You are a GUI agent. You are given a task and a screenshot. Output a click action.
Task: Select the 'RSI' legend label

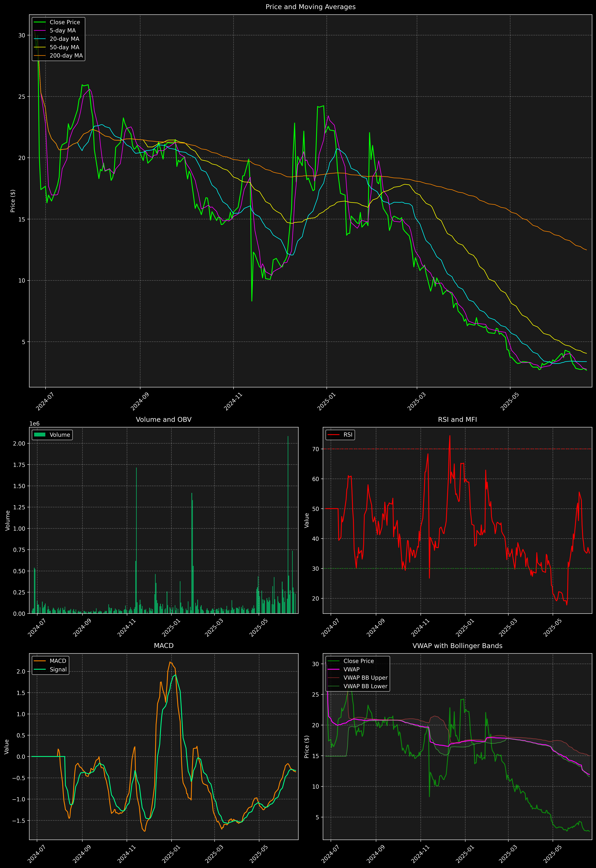coord(348,435)
